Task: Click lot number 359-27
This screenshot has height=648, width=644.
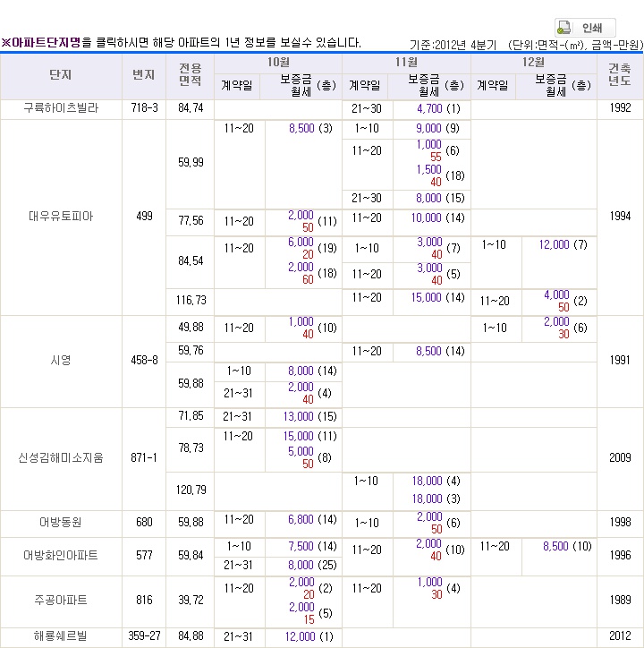Action: tap(144, 635)
